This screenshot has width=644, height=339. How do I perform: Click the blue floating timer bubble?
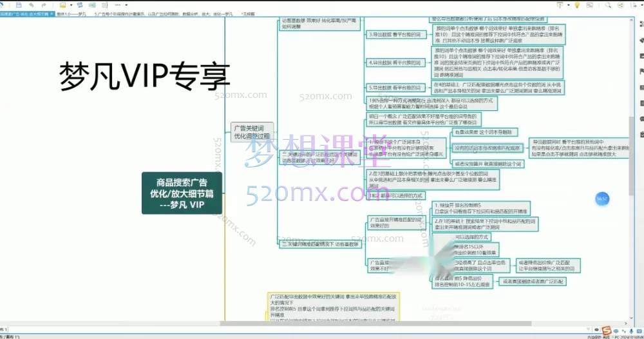pos(602,199)
